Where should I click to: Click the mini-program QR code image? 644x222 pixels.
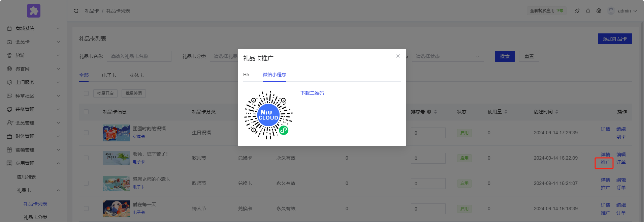268,115
